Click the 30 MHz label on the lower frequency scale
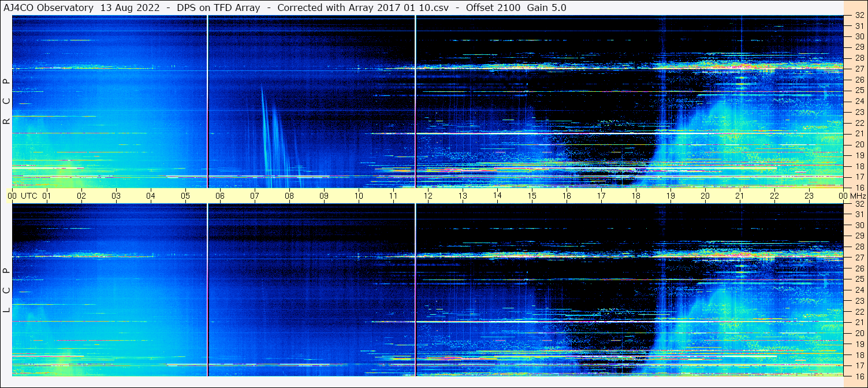 coord(859,225)
